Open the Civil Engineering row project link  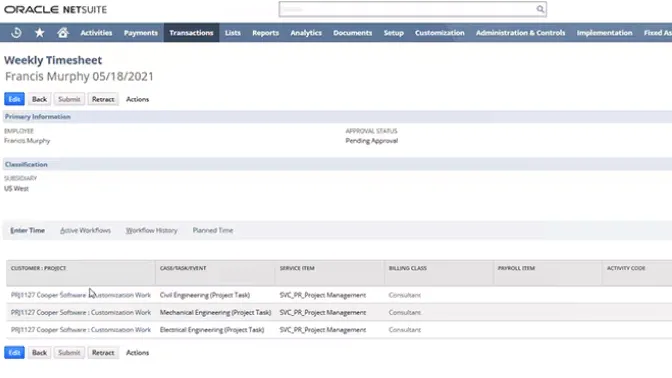[x=81, y=295]
